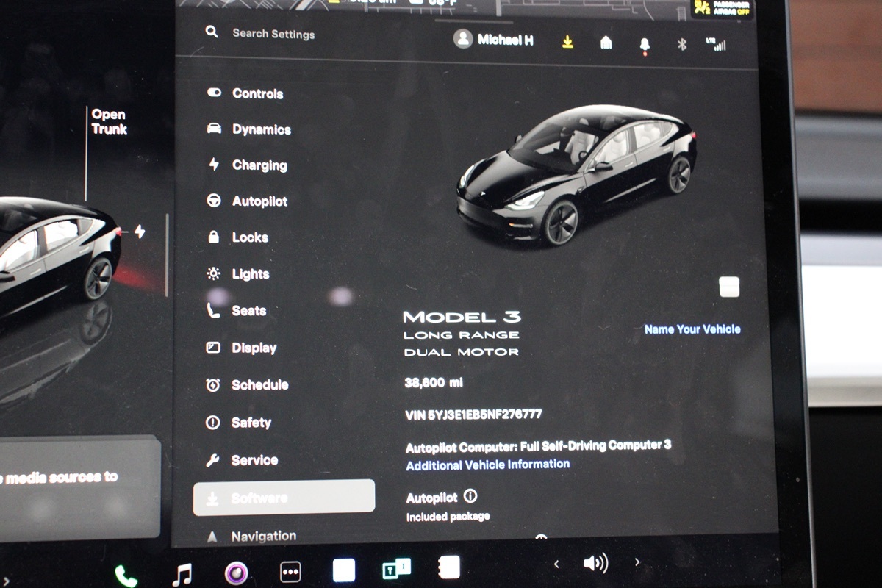
Task: Tap the yellow software download icon
Action: (567, 42)
